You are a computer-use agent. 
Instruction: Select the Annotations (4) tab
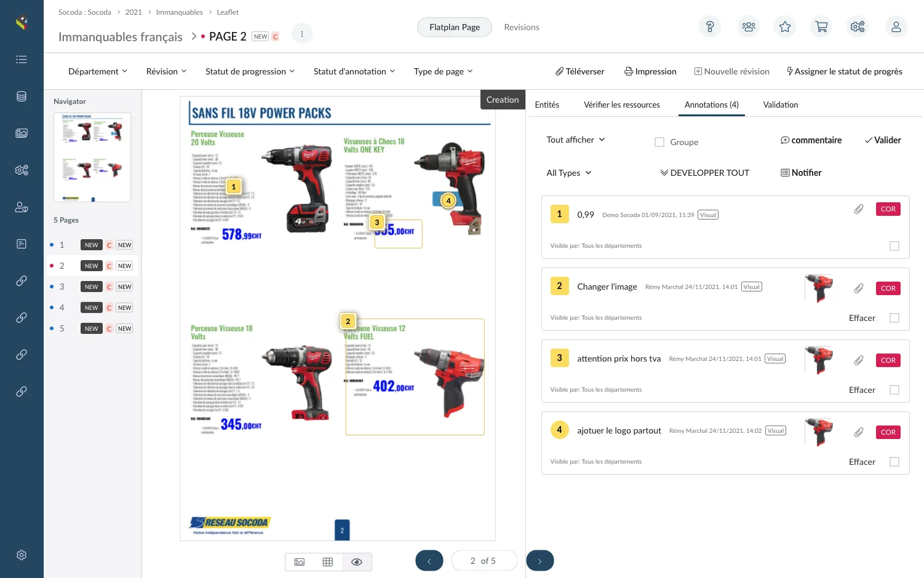pyautogui.click(x=712, y=105)
